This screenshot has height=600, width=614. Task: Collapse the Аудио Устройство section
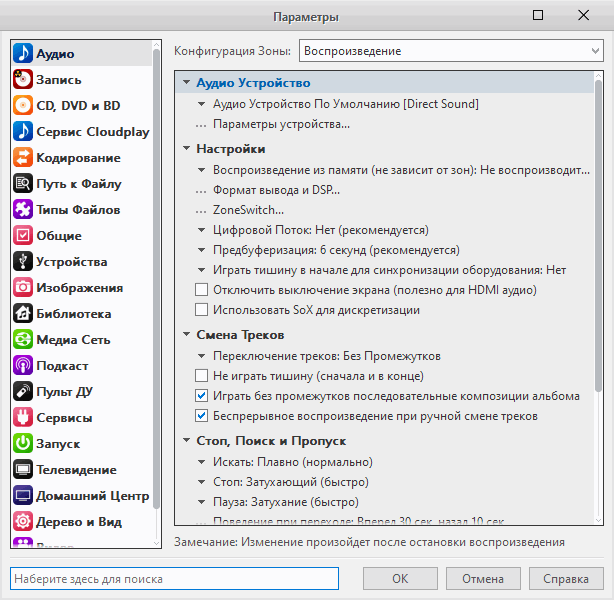click(x=187, y=83)
